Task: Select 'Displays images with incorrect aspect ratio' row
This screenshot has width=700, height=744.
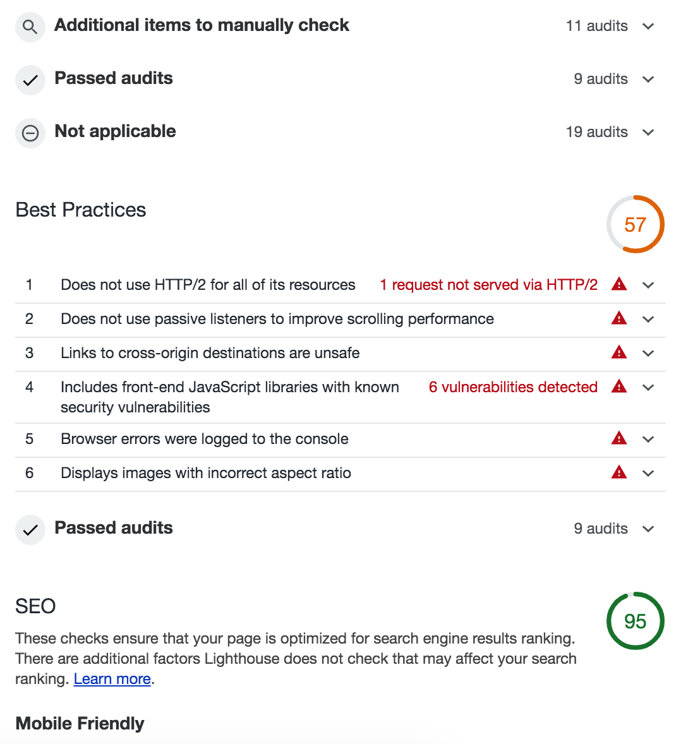Action: [x=341, y=474]
